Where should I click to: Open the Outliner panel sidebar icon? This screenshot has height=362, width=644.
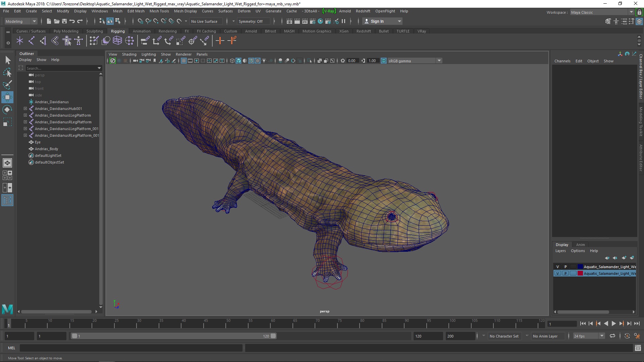(7, 200)
